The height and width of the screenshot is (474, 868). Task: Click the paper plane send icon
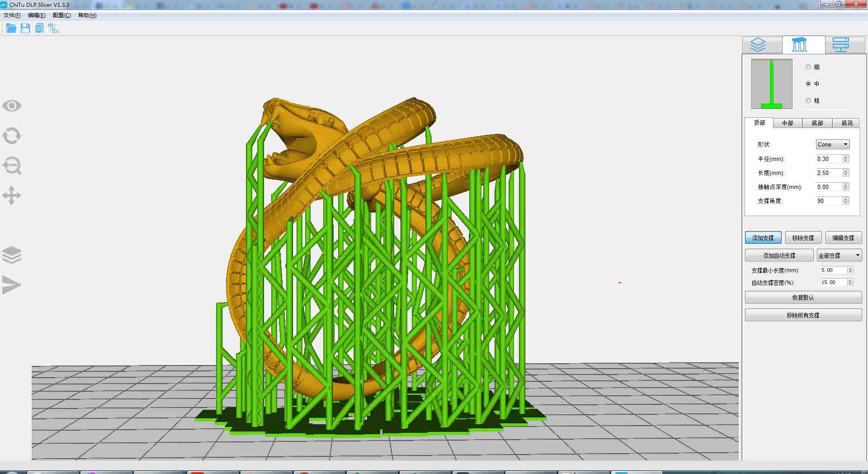pos(12,285)
